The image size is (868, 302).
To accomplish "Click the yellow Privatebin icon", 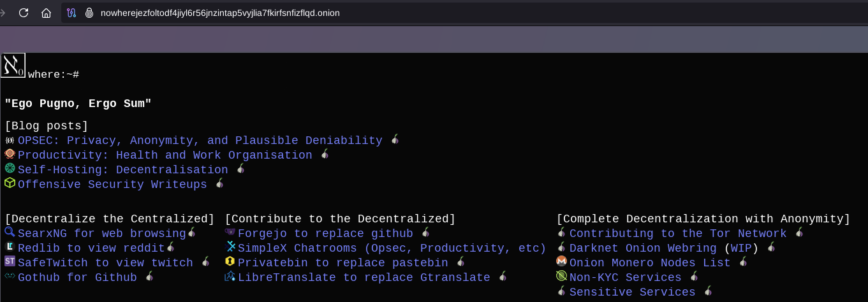I will pyautogui.click(x=230, y=262).
